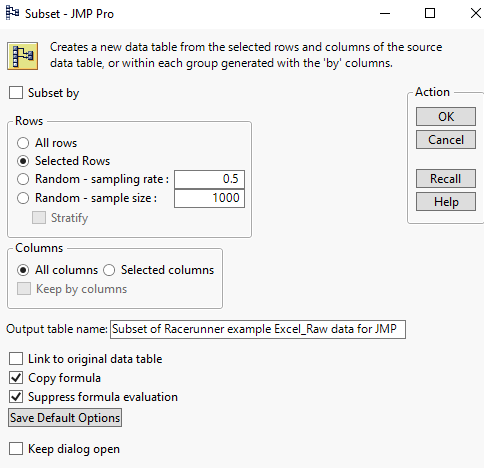Select Random - sample size option
484x468 pixels.
click(23, 198)
